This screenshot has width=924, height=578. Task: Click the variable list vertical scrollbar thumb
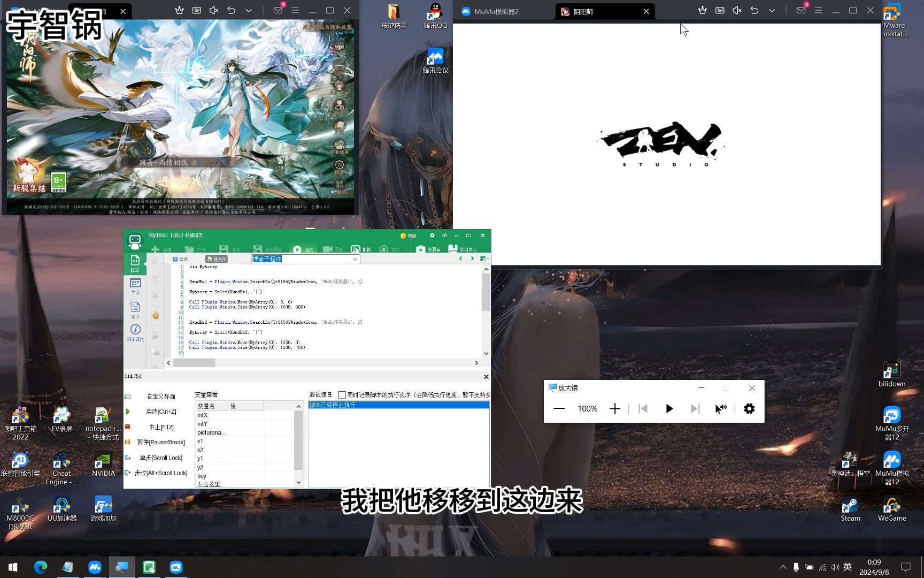coord(298,440)
